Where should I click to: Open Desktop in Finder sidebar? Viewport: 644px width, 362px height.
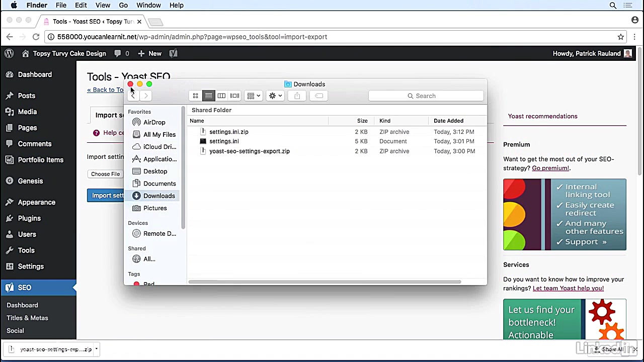click(x=154, y=171)
